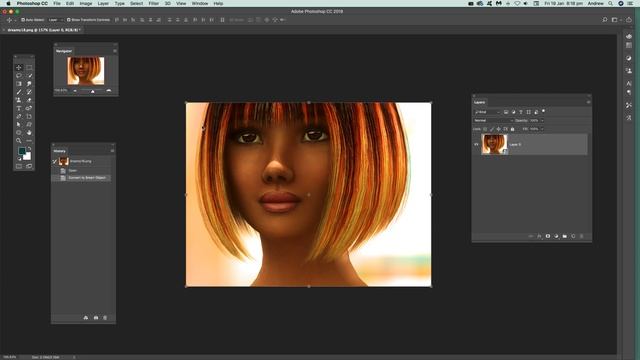Open the Auto-Select Layer dropdown
The height and width of the screenshot is (360, 640).
[56, 20]
